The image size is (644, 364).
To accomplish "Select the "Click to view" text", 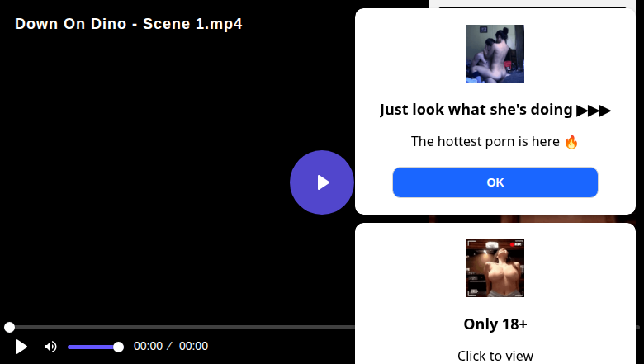I will (x=495, y=356).
